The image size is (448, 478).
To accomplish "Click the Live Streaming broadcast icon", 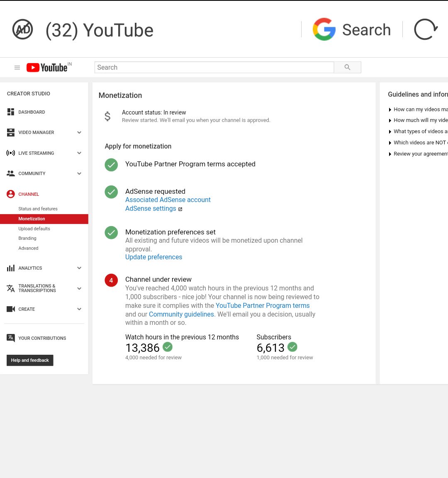I will tap(11, 153).
